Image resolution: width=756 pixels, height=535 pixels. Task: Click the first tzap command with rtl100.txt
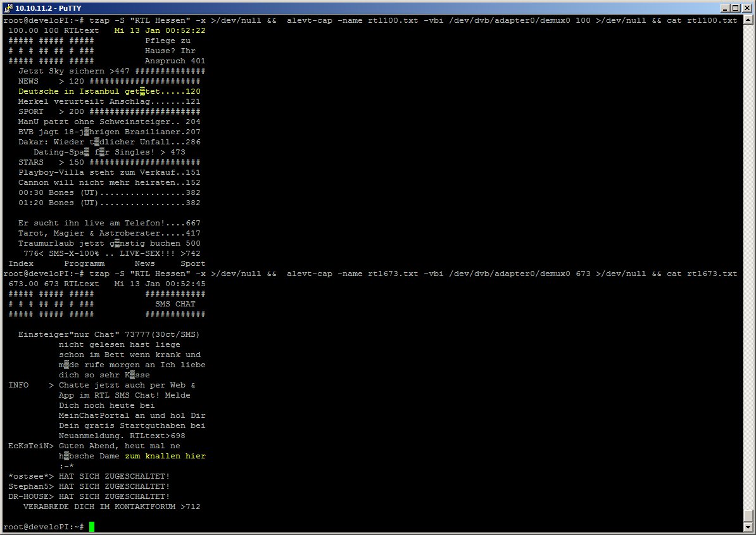tap(413, 20)
